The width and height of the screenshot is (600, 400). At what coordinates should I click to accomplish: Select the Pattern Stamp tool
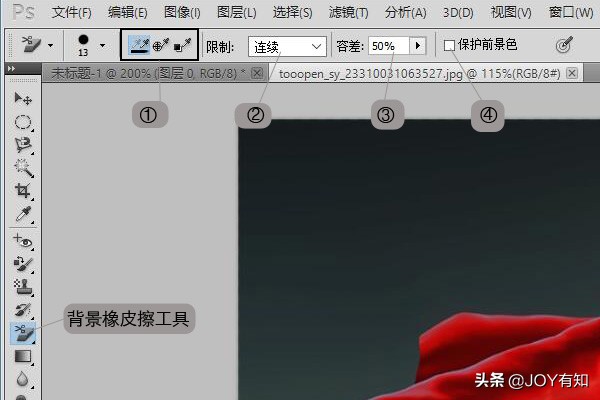point(23,287)
